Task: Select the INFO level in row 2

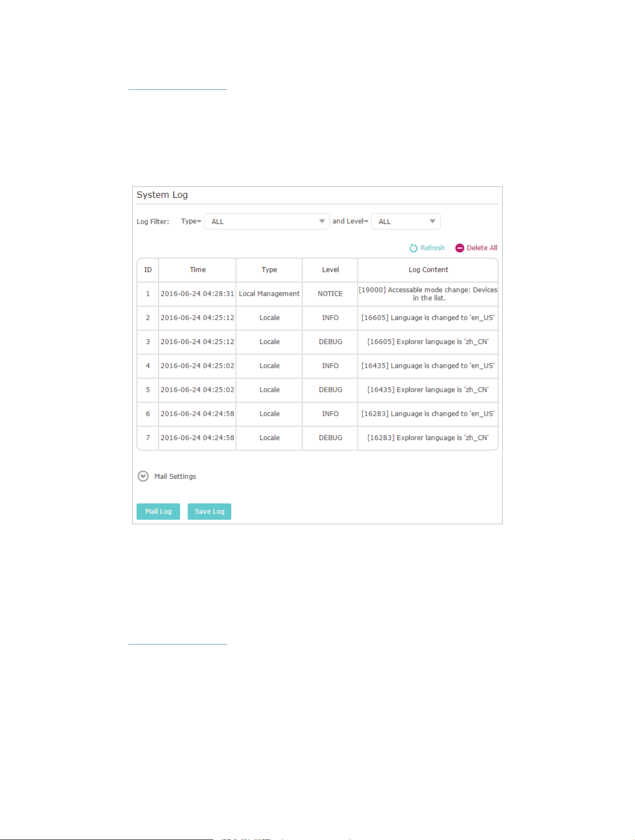Action: click(330, 318)
